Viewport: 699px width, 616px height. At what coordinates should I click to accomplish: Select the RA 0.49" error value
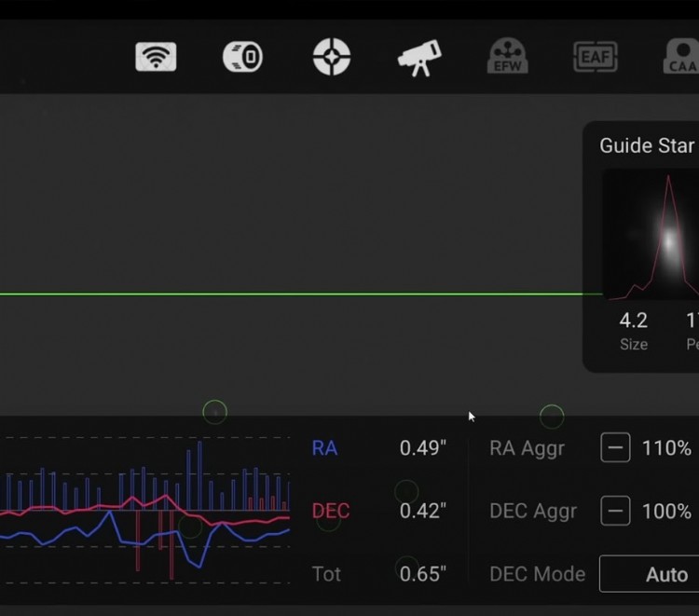(422, 448)
